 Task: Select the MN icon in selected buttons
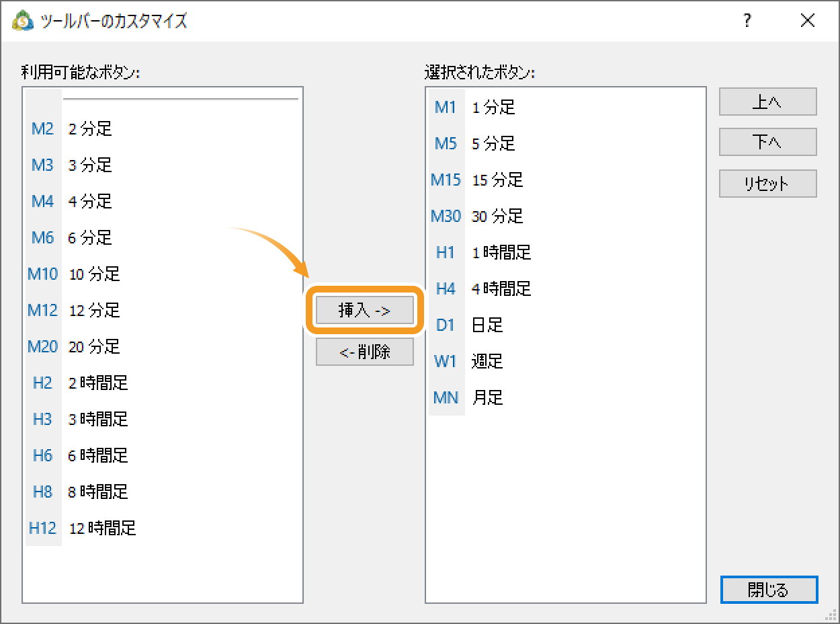pyautogui.click(x=446, y=398)
